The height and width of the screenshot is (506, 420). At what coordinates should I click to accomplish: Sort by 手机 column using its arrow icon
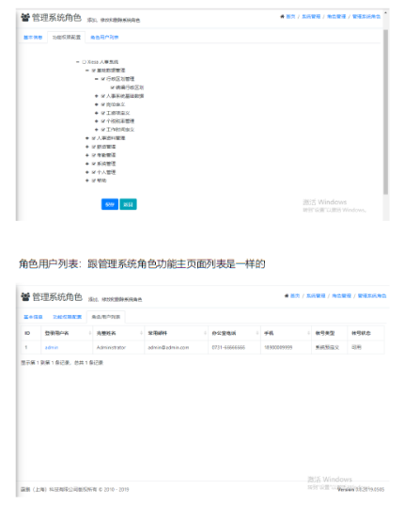[x=308, y=333]
